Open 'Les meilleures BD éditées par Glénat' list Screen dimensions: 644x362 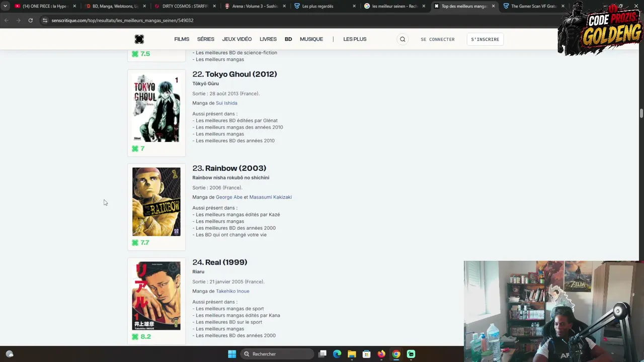coord(236,121)
